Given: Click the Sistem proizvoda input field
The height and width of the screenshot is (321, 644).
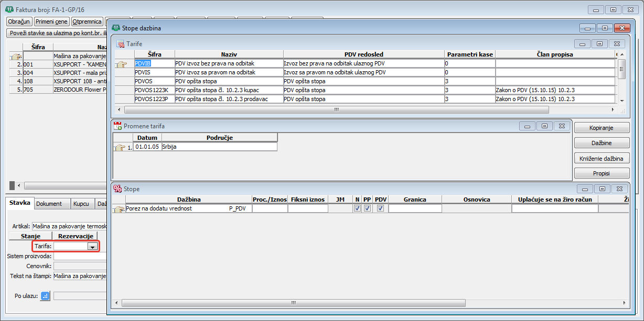Looking at the screenshot, I should 80,256.
